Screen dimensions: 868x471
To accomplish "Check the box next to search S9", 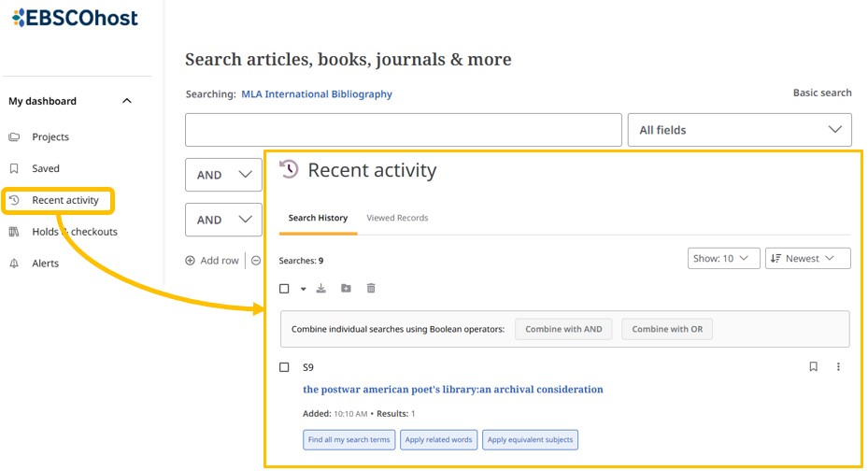I will pyautogui.click(x=285, y=367).
